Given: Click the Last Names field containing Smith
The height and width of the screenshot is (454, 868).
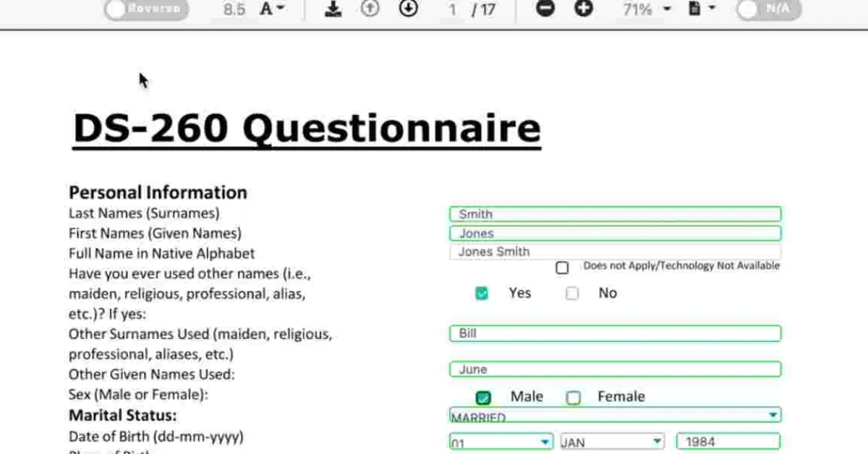Looking at the screenshot, I should pos(615,214).
